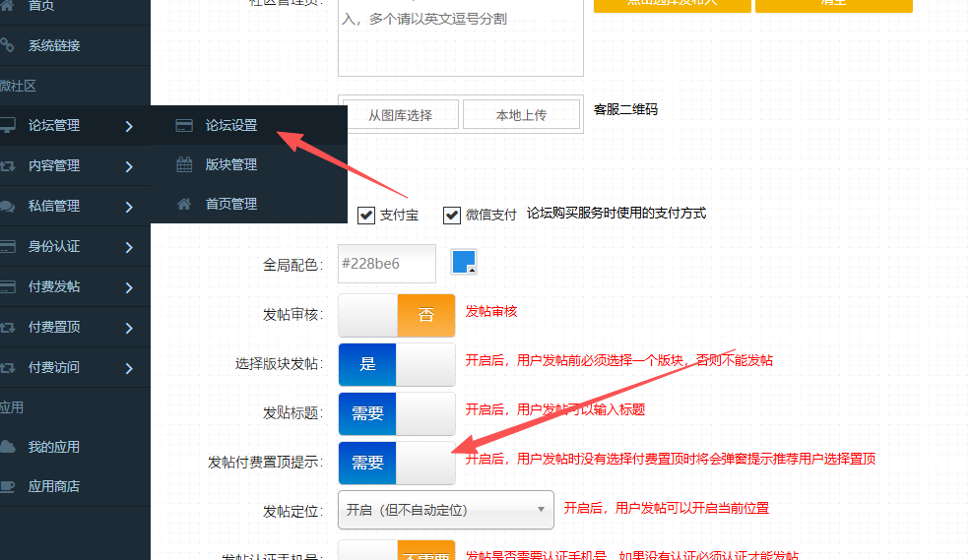The height and width of the screenshot is (560, 971).
Task: Click the 从图库选择 button
Action: click(x=400, y=115)
